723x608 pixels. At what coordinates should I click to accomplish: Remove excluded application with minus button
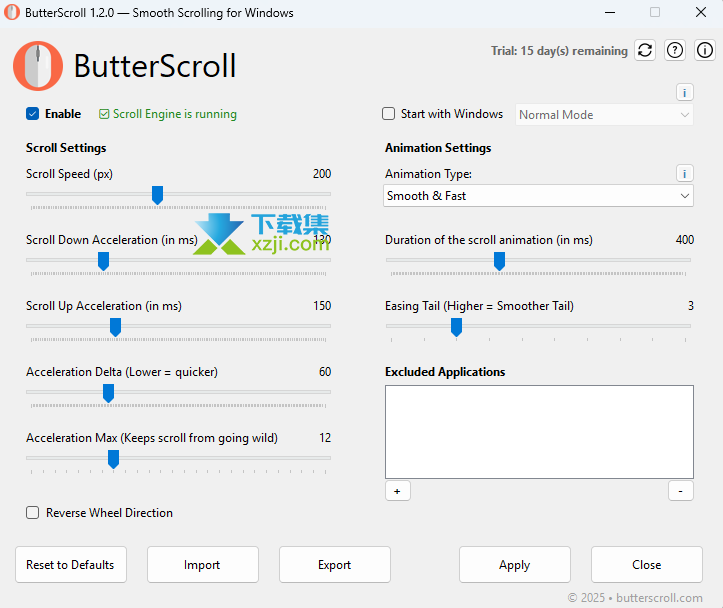pos(681,491)
